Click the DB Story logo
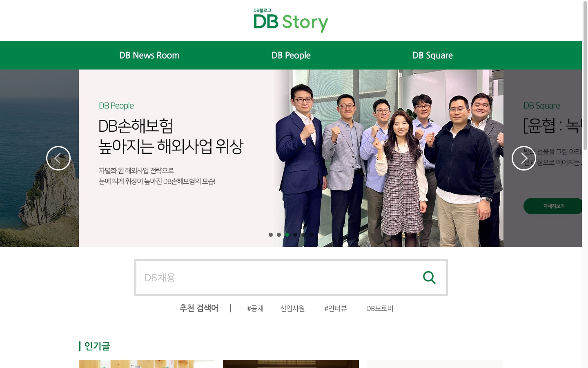The height and width of the screenshot is (368, 588). [x=291, y=20]
